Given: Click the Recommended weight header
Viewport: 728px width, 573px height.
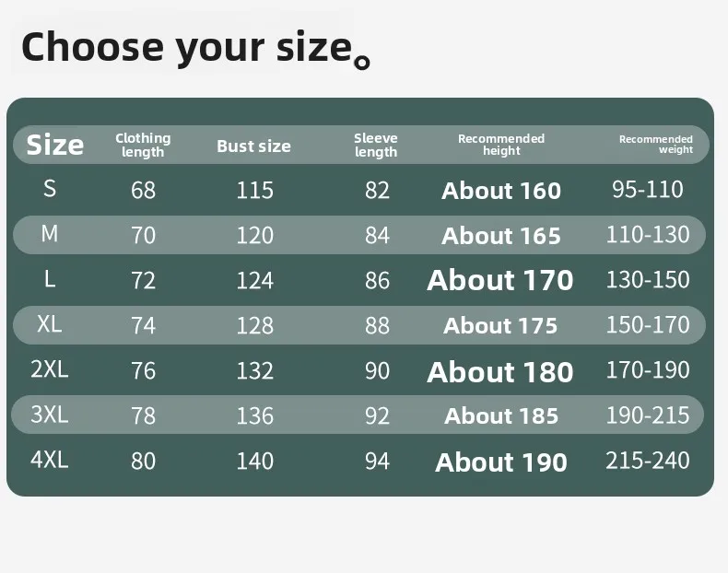Looking at the screenshot, I should pos(655,144).
